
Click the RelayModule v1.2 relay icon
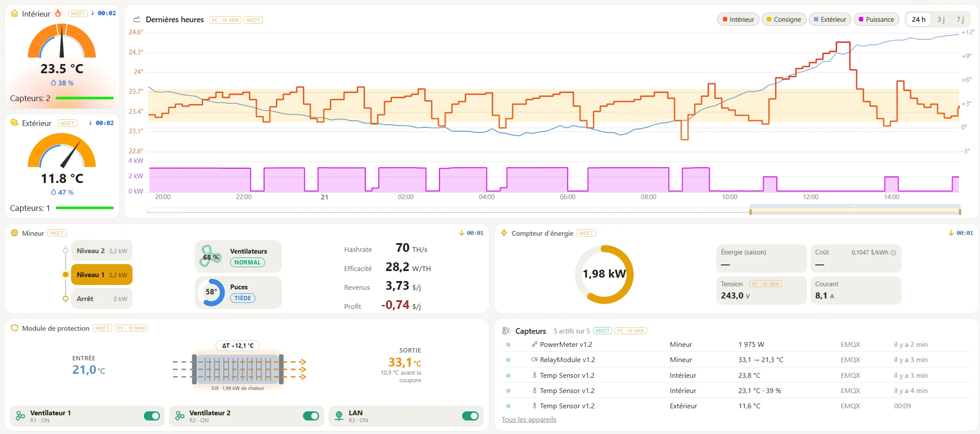[534, 359]
